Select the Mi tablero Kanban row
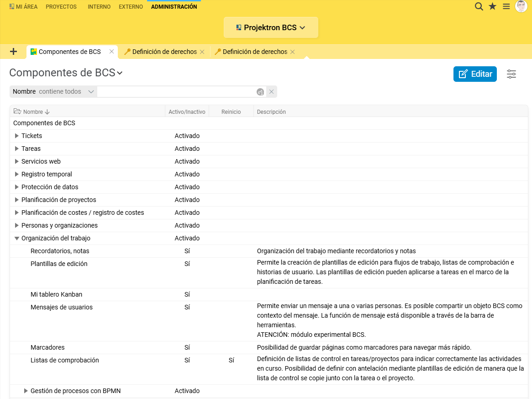 (269, 294)
